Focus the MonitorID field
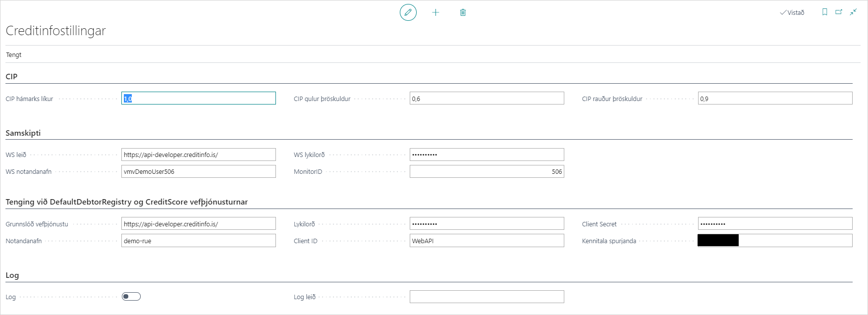Screen dimensions: 868x315 pyautogui.click(x=487, y=172)
